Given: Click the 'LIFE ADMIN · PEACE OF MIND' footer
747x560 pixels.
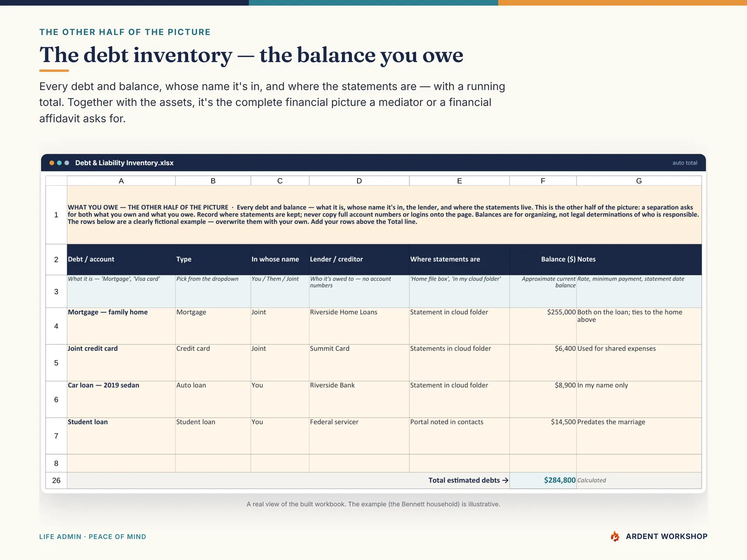Looking at the screenshot, I should pos(92,537).
